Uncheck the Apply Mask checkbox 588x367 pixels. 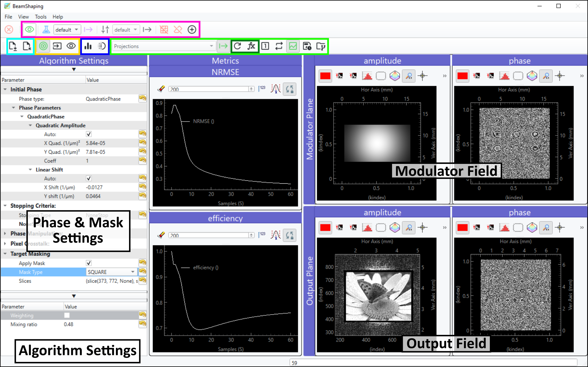(x=89, y=263)
